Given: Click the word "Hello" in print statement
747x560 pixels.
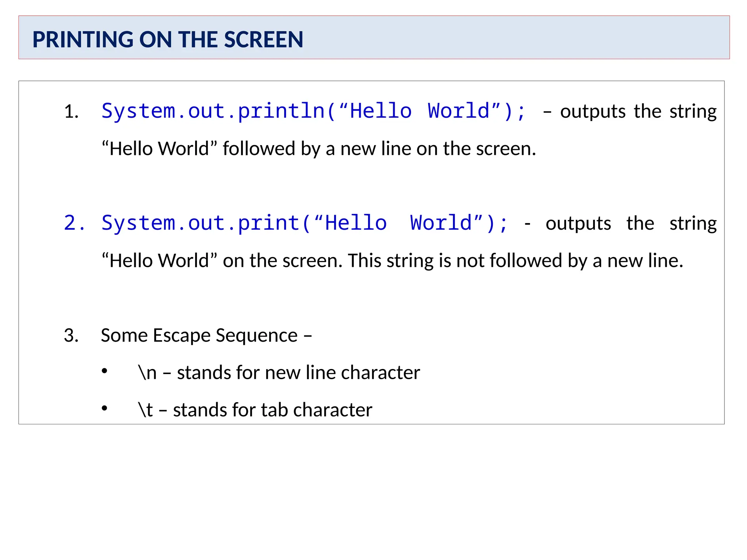Looking at the screenshot, I should click(x=356, y=223).
